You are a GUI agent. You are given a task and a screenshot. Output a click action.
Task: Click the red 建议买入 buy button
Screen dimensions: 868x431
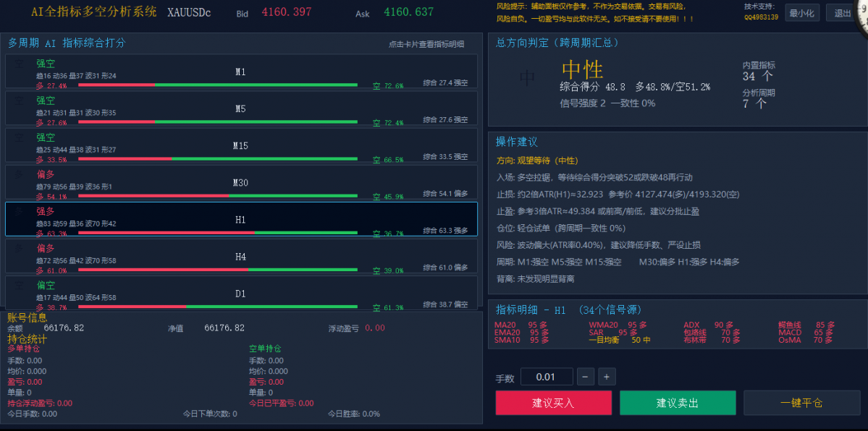pos(554,403)
